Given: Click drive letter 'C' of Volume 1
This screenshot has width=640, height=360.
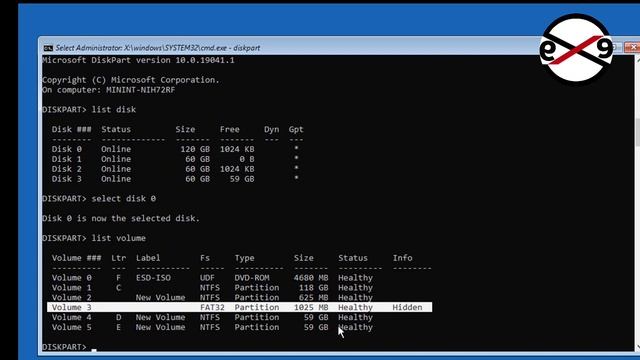Looking at the screenshot, I should click(118, 288).
